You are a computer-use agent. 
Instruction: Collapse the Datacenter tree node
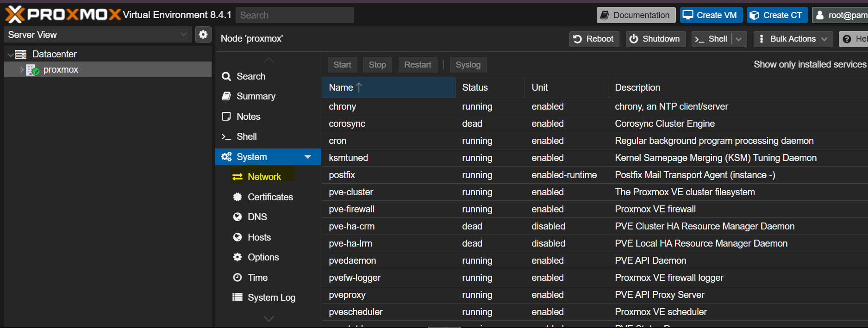point(10,55)
